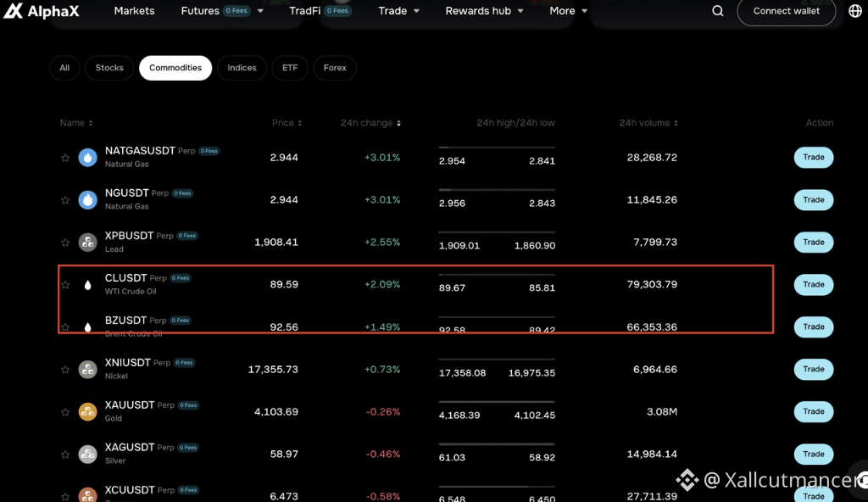Expand the More menu dropdown
Screen dimensions: 868x502
point(584,11)
